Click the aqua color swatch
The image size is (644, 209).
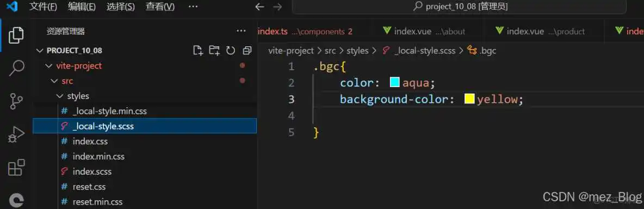coord(395,83)
